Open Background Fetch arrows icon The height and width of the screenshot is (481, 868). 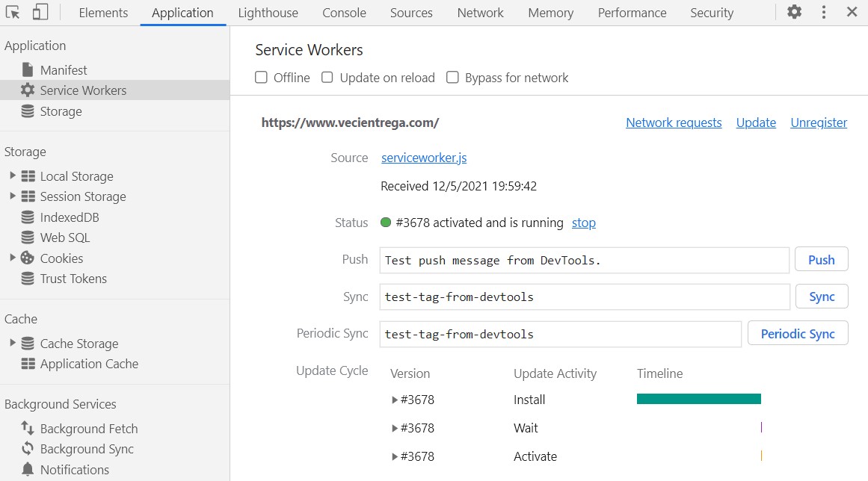(x=28, y=428)
